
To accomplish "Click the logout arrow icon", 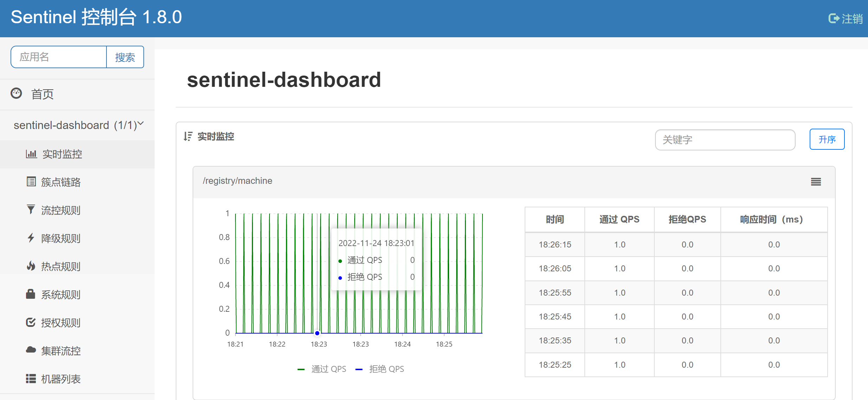I will 834,18.
